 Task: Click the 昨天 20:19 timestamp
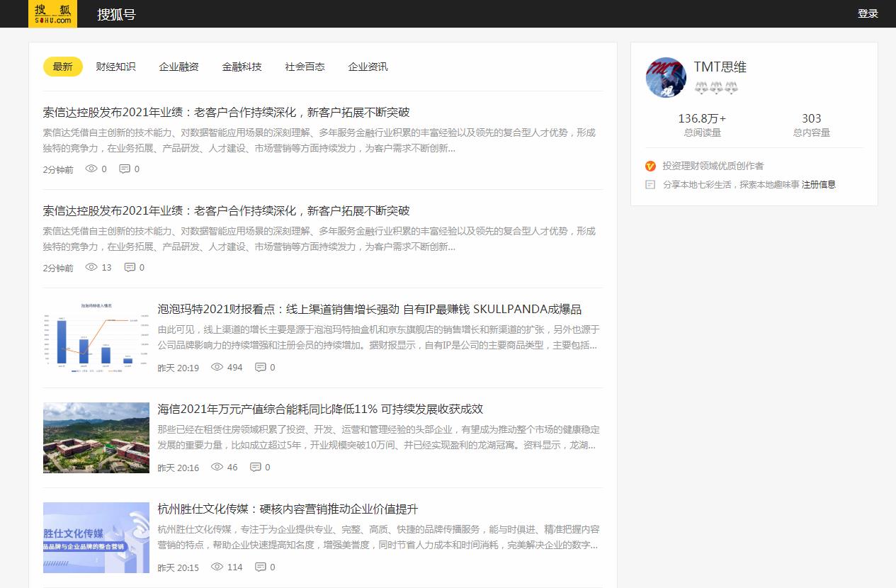[178, 368]
